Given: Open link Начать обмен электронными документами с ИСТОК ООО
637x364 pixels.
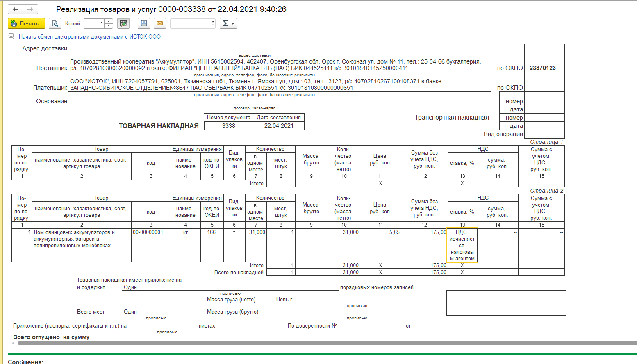Looking at the screenshot, I should [90, 36].
